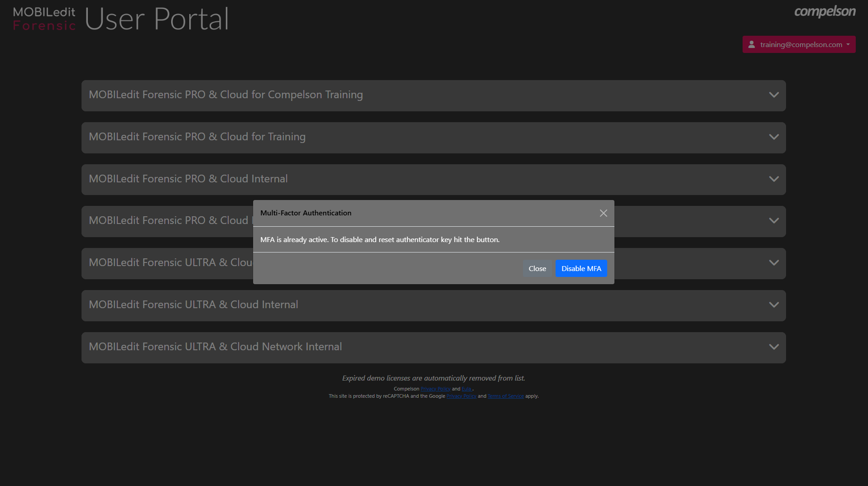Viewport: 868px width, 486px height.
Task: Expand PRO & Cloud for Compelson Training chevron
Action: click(774, 95)
